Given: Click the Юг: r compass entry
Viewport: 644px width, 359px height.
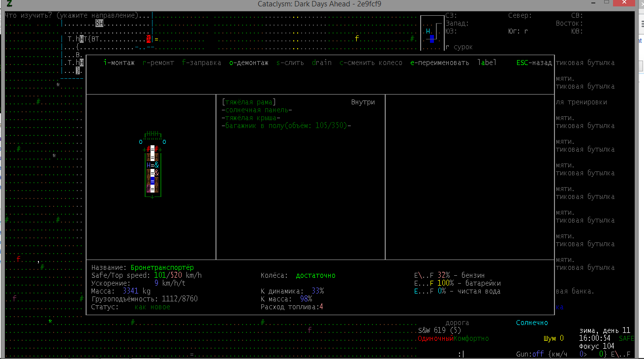Looking at the screenshot, I should coord(519,32).
